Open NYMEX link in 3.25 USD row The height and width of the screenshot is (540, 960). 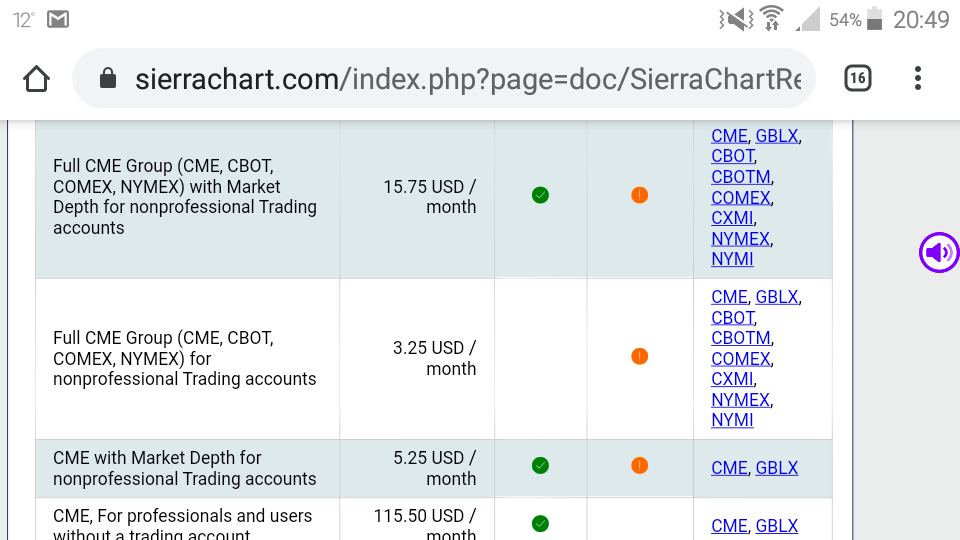tap(740, 400)
